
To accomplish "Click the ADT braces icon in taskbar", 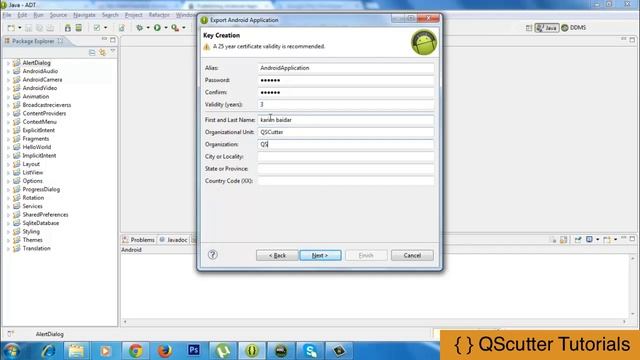I will tap(252, 351).
